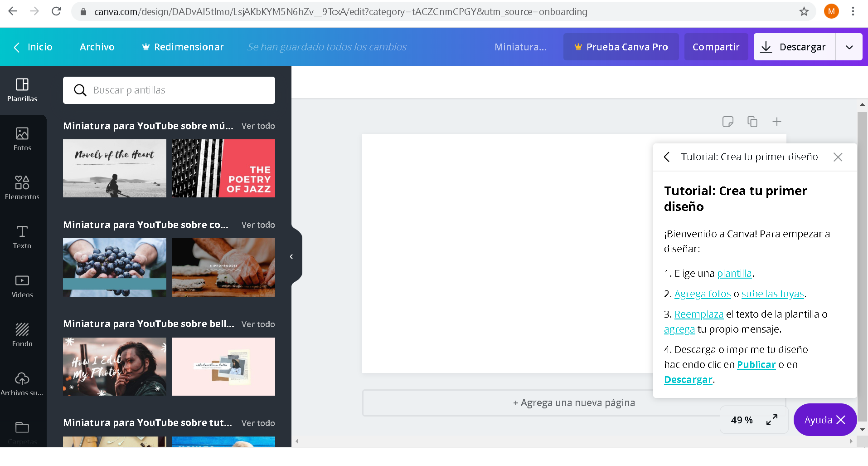868x466 pixels.
Task: Open the Texto sidebar panel
Action: click(22, 237)
